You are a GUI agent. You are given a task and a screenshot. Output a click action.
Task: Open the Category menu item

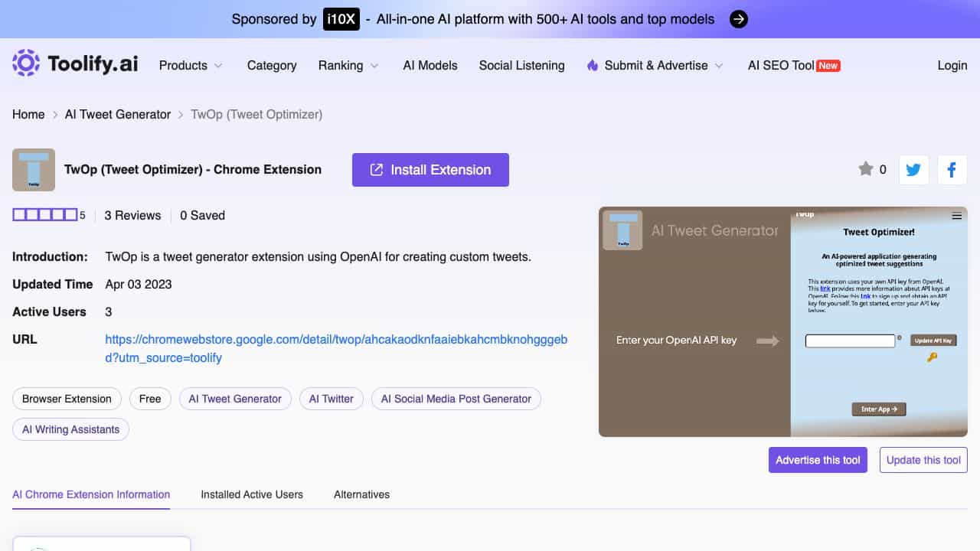pos(272,66)
